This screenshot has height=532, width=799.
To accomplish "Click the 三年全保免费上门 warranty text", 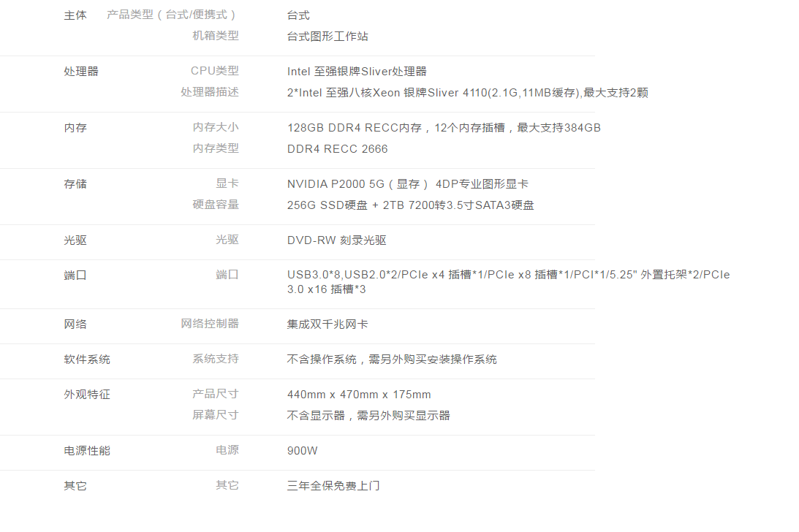I will 333,486.
